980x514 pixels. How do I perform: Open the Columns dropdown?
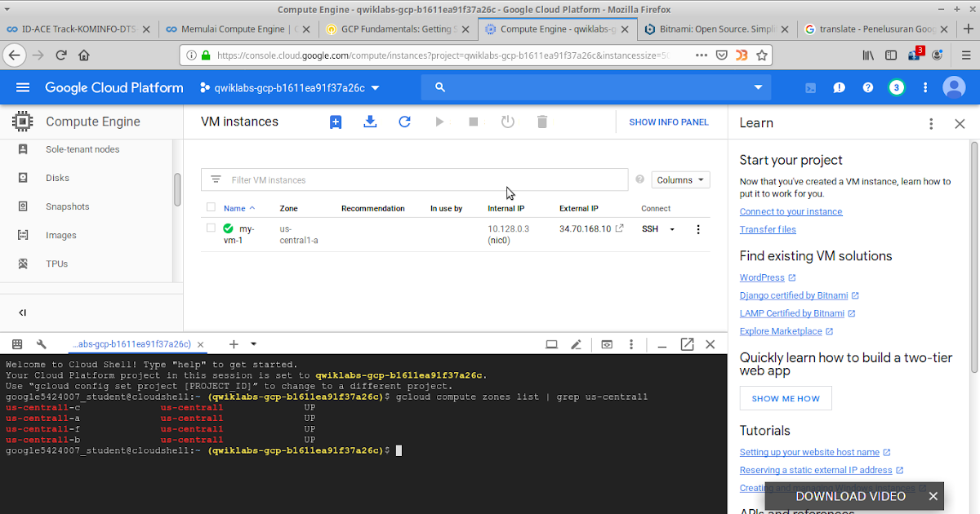pos(680,179)
